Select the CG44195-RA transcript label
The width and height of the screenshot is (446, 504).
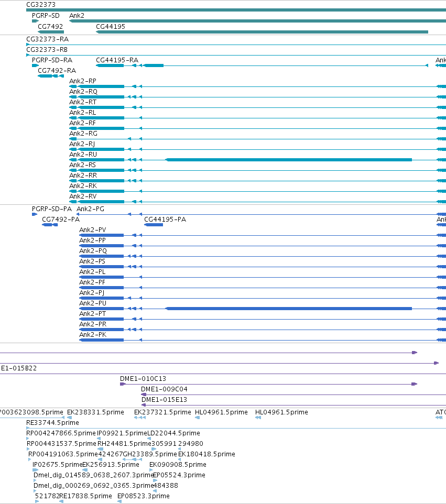(x=117, y=60)
